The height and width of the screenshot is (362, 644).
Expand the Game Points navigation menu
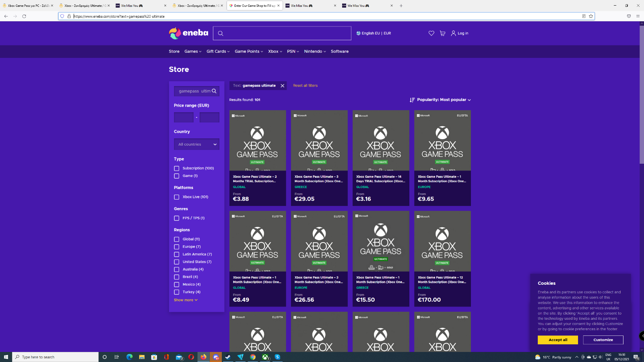(249, 51)
